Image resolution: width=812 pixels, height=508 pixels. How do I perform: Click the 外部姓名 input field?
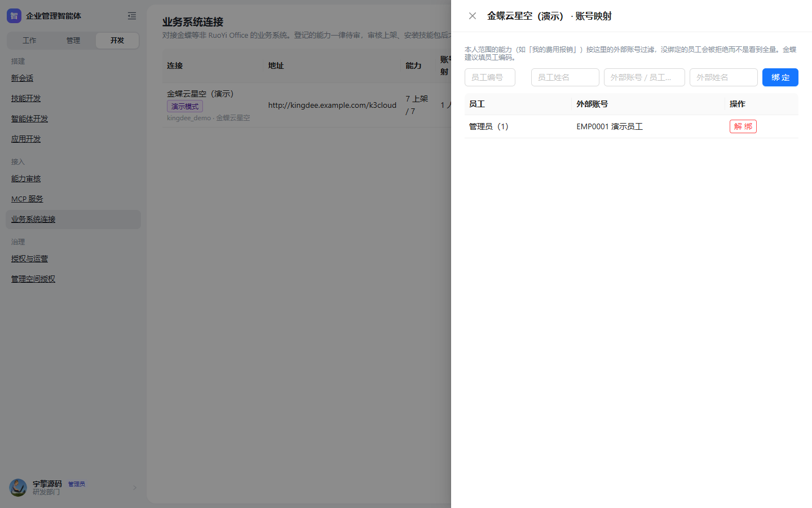point(723,77)
